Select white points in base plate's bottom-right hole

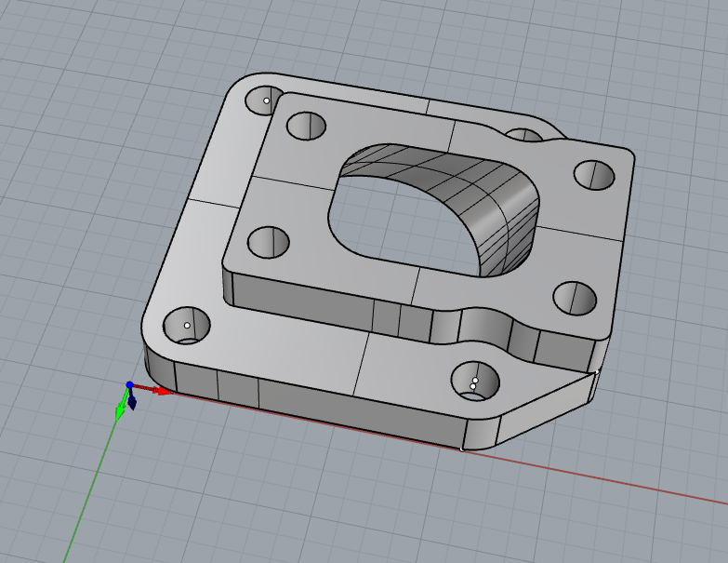(473, 382)
